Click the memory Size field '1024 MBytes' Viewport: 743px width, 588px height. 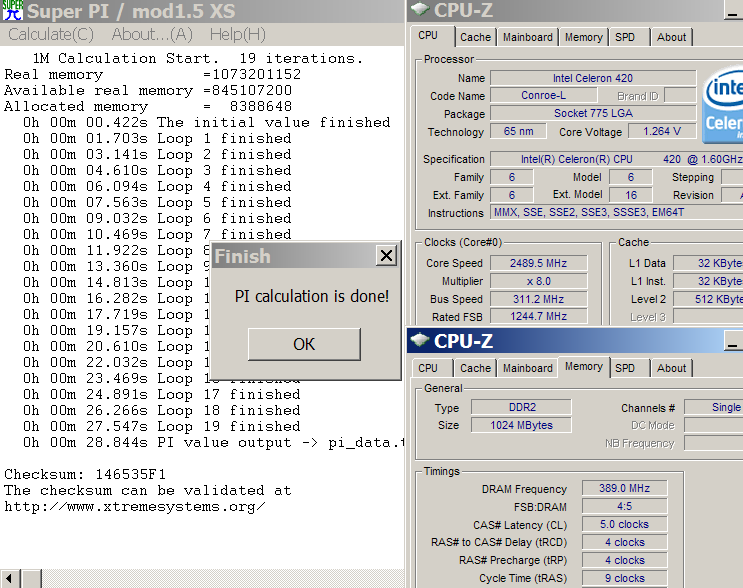pos(521,425)
